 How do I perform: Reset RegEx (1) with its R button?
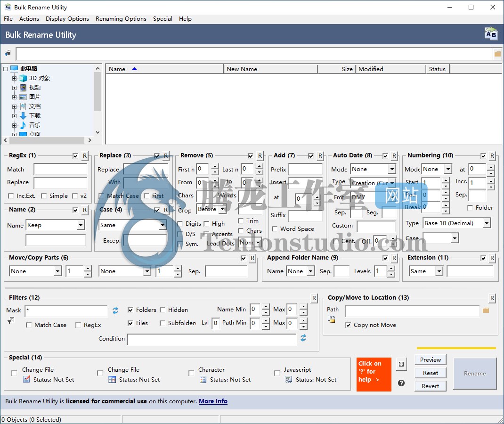pyautogui.click(x=84, y=156)
